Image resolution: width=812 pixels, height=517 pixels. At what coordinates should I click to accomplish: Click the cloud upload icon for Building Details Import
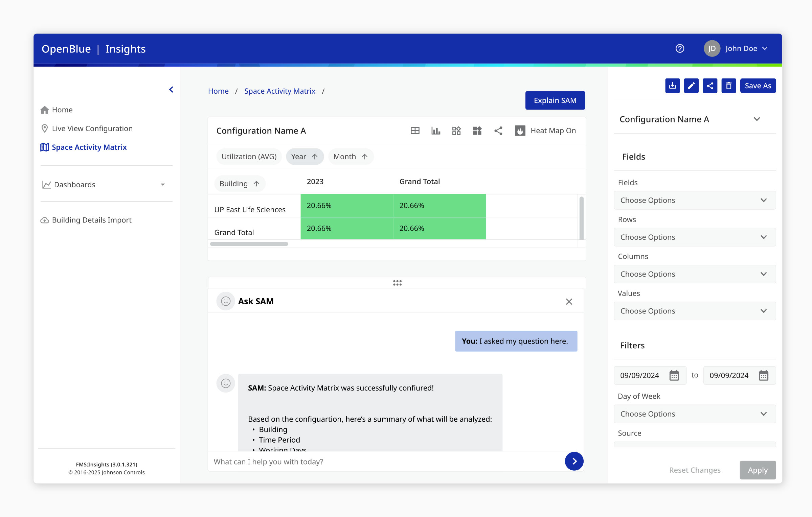(x=45, y=220)
